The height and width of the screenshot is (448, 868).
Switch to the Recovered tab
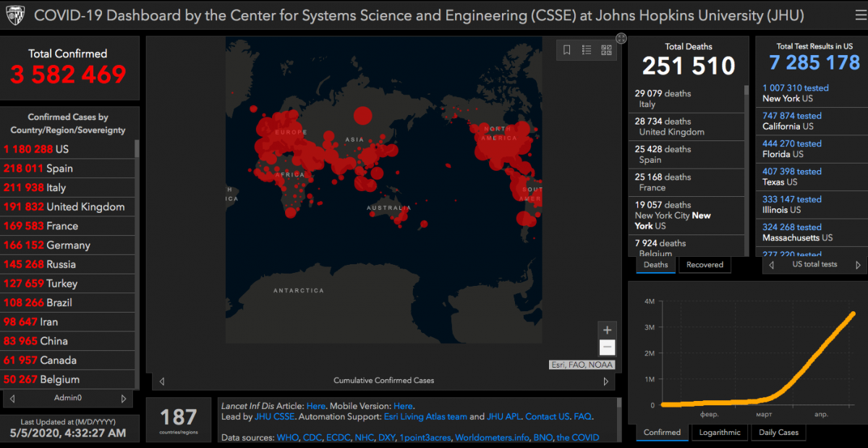click(705, 265)
